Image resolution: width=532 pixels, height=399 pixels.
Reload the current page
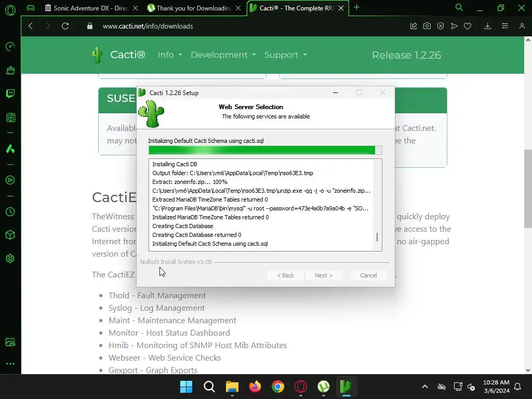(x=65, y=26)
